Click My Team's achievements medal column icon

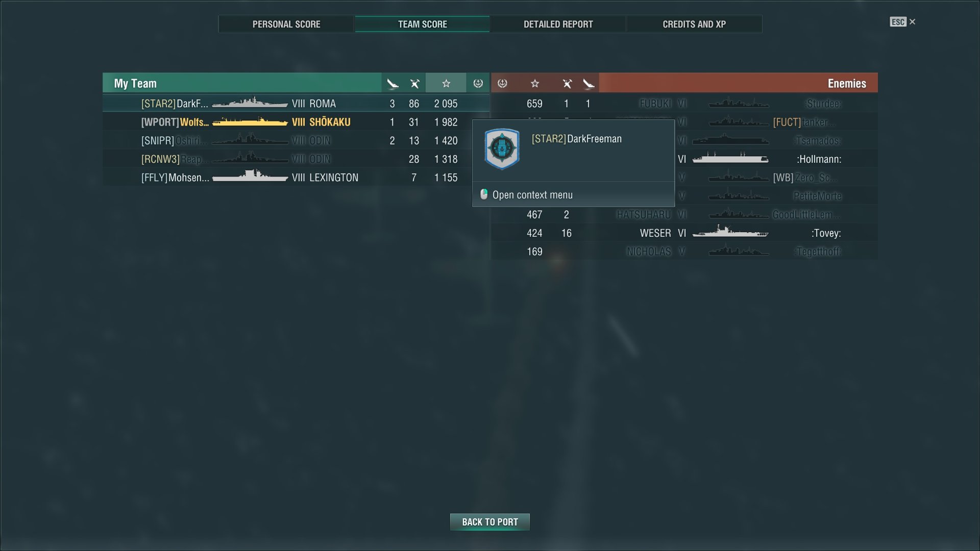point(478,83)
